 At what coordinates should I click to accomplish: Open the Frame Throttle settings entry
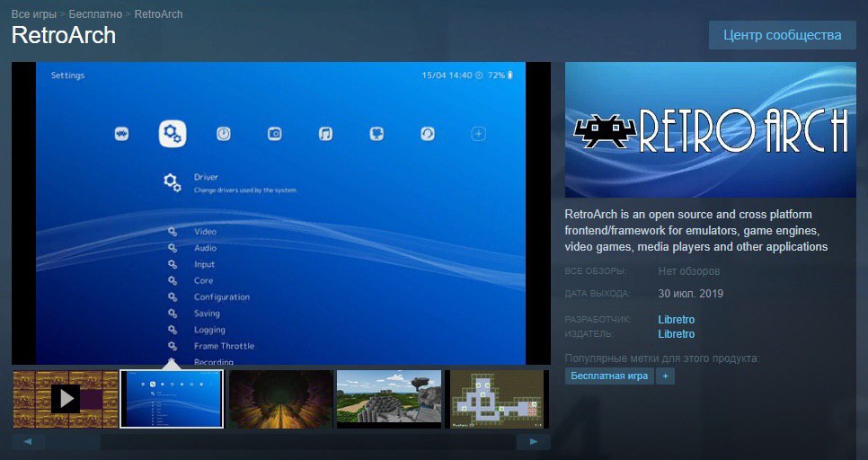click(224, 346)
